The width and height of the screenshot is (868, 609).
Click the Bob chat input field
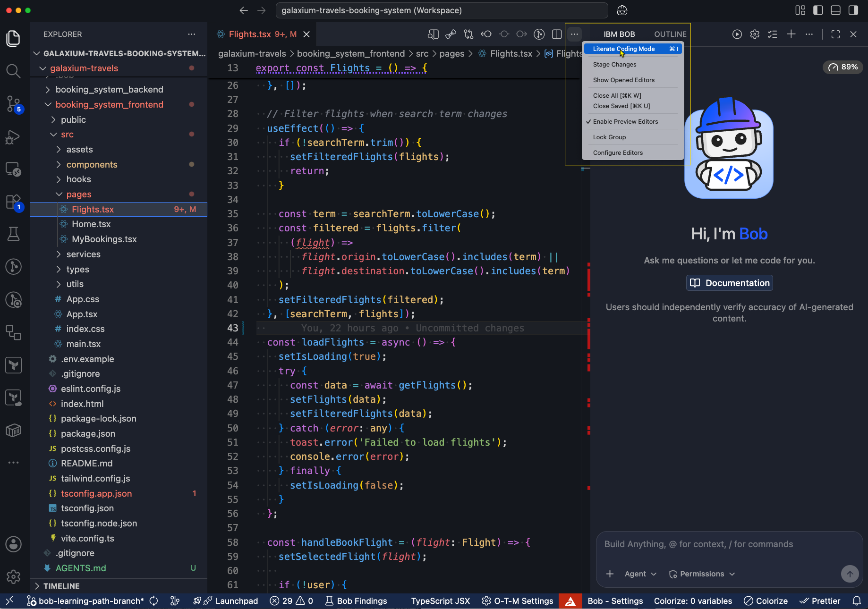(x=729, y=545)
